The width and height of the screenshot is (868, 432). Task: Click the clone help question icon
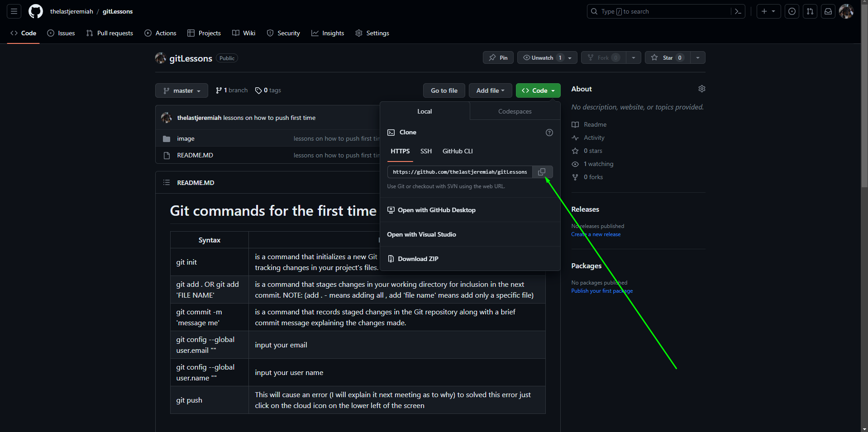click(x=549, y=133)
